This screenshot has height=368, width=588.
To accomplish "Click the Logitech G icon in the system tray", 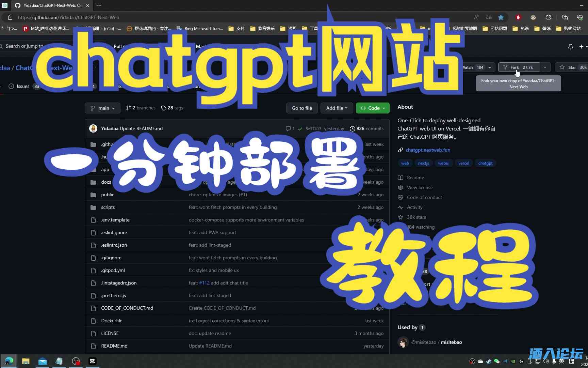I will tap(521, 361).
